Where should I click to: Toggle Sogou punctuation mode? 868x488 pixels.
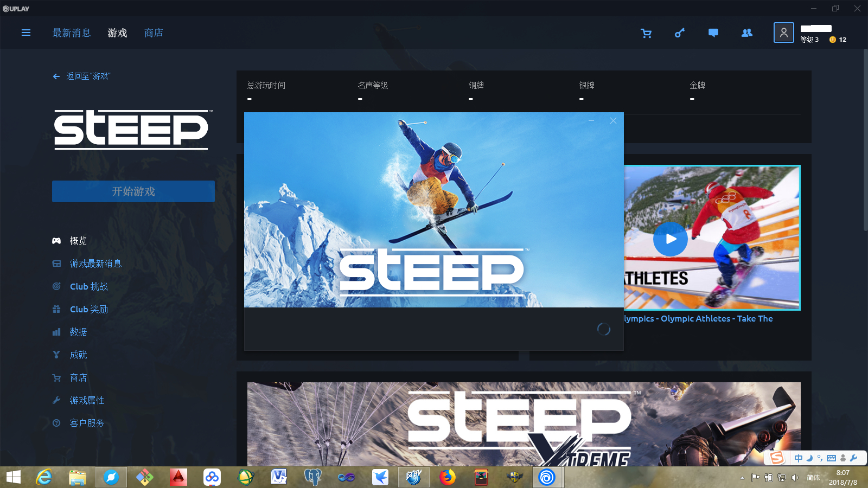(x=820, y=458)
